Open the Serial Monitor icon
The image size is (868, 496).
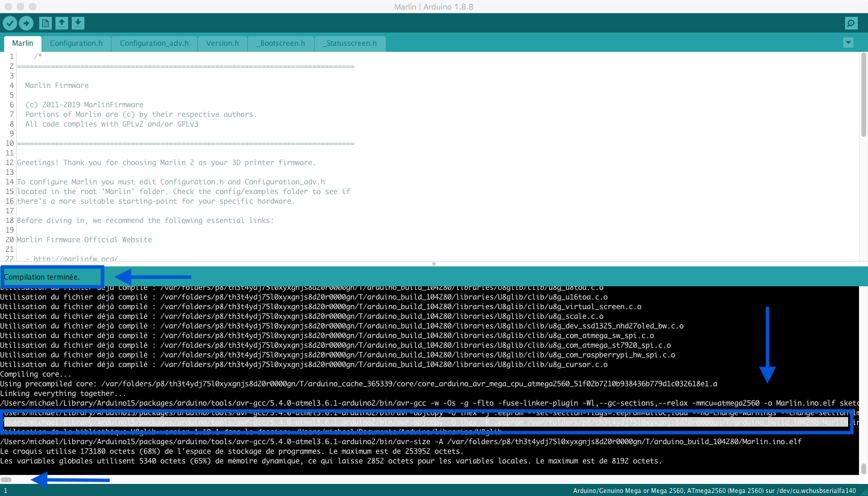pos(851,24)
